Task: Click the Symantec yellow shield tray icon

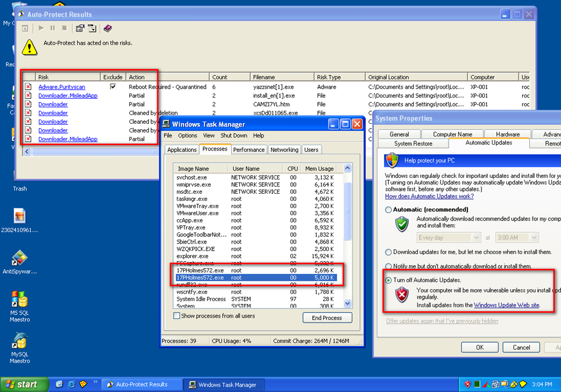Action: click(x=523, y=384)
